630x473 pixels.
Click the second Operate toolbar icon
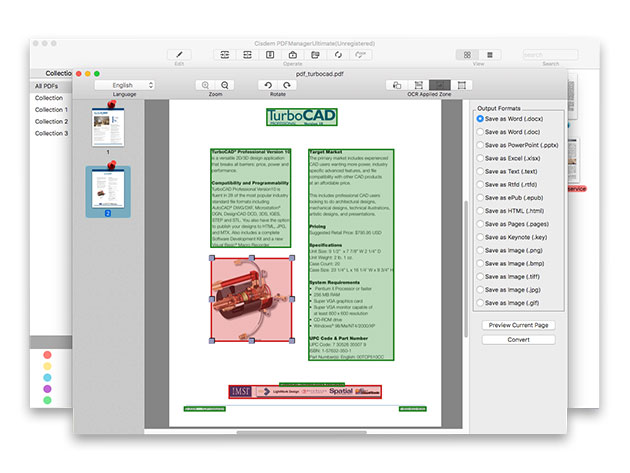[248, 55]
